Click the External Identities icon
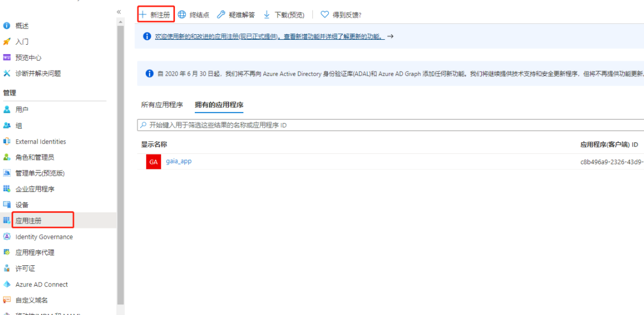The height and width of the screenshot is (315, 644). tap(6, 141)
